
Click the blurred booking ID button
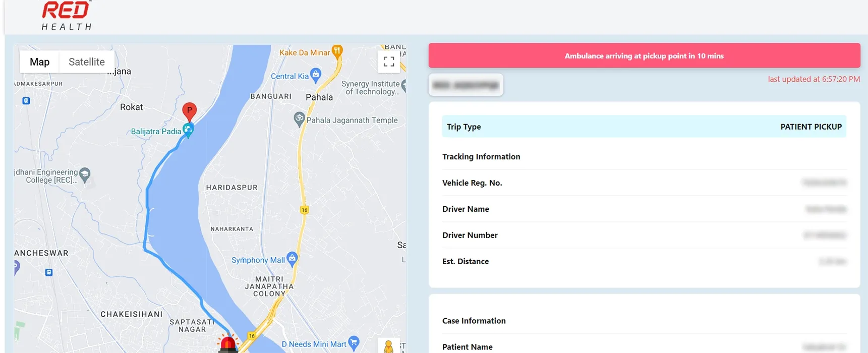point(466,85)
